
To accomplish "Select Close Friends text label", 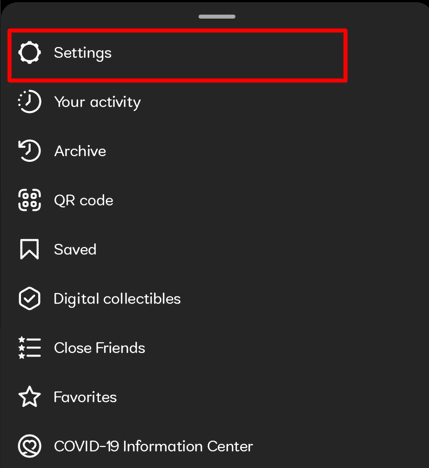I will point(100,348).
